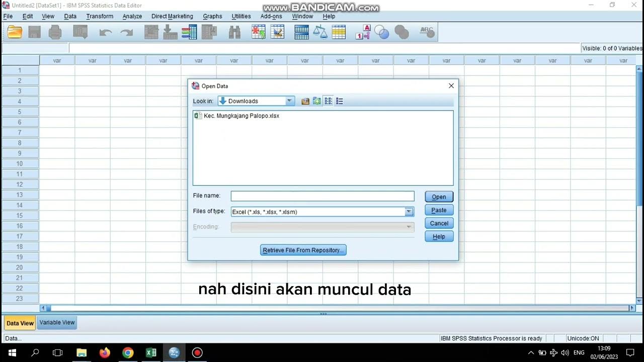Click the Spell check ABC icon
The height and width of the screenshot is (362, 644).
427,32
